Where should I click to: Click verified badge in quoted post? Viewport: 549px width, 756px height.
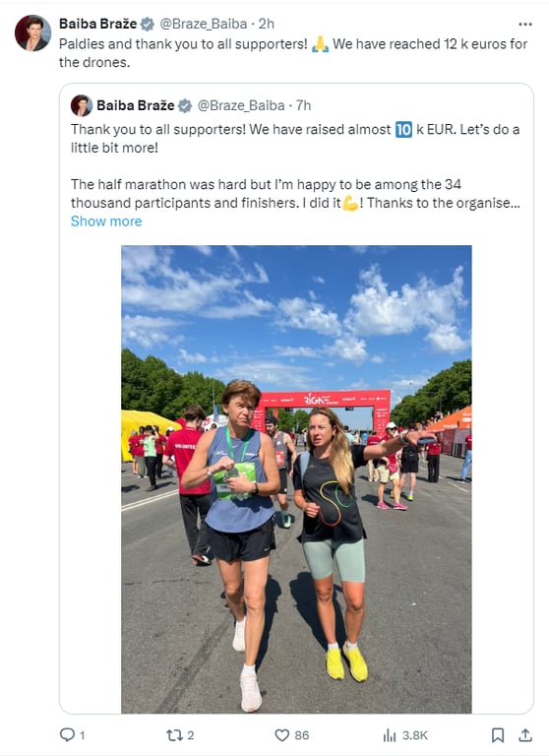[185, 105]
